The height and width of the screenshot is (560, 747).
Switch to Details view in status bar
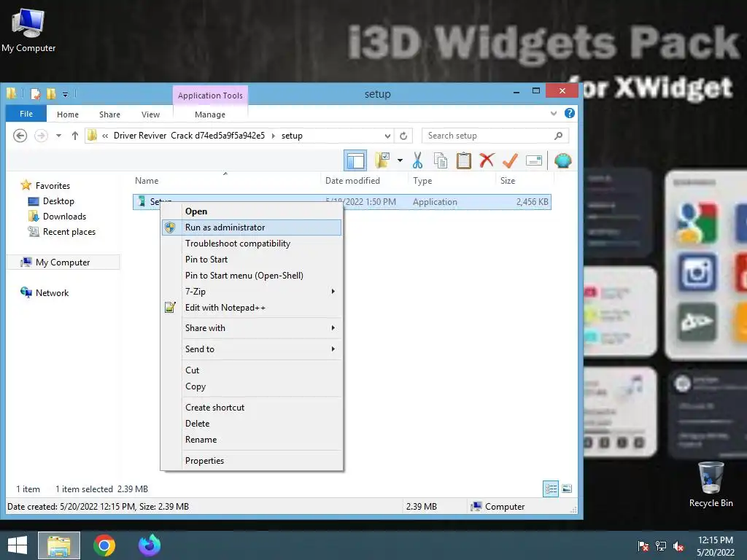click(551, 489)
